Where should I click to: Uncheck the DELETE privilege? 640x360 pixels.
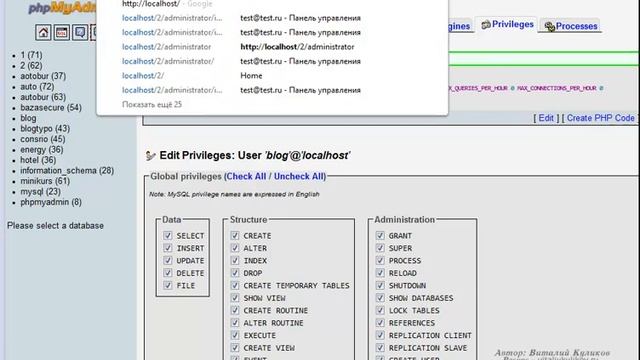(x=168, y=273)
